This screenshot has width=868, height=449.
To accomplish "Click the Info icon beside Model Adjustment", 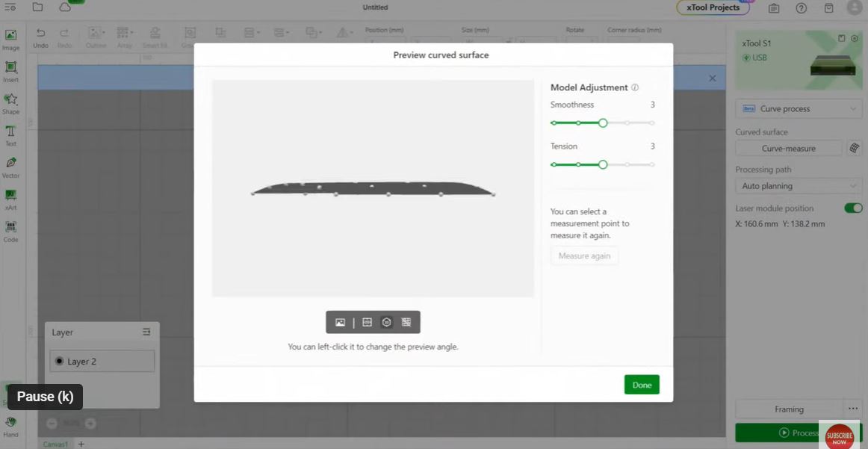I will [x=635, y=87].
